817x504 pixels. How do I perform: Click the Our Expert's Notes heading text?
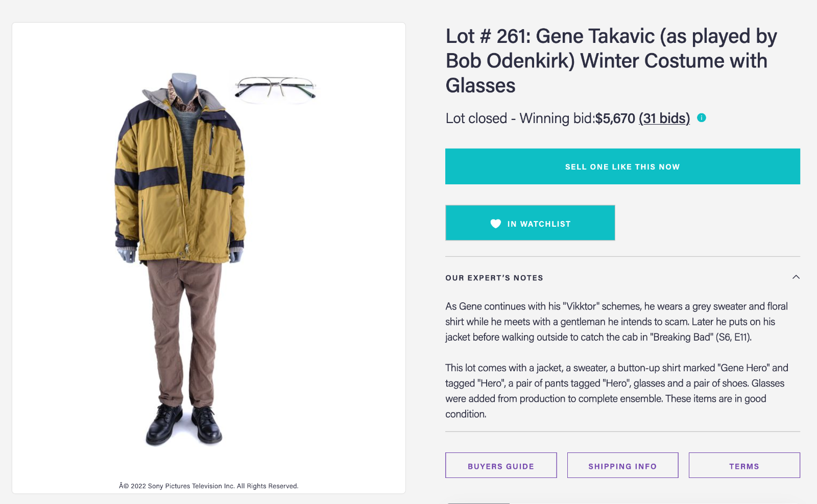coord(494,278)
